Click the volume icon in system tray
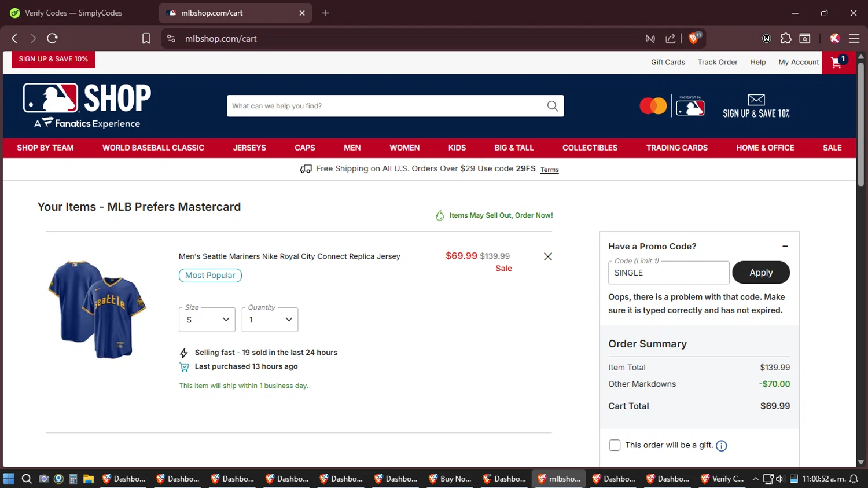 click(780, 479)
